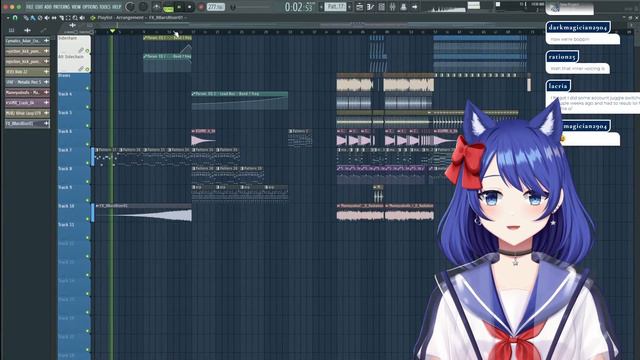Screen dimensions: 640x360
Task: Mute the Drums track
Action: 87,88
